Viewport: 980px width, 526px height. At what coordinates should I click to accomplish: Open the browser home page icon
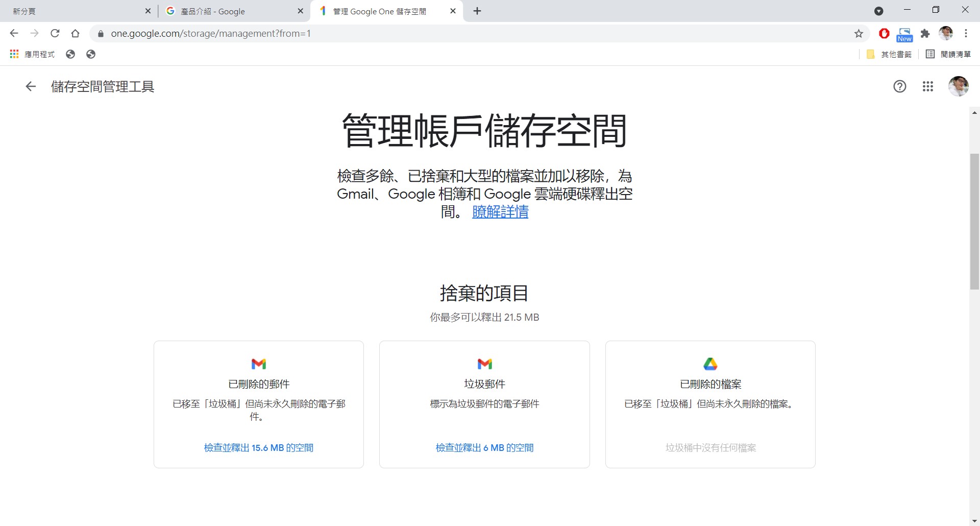pyautogui.click(x=75, y=34)
